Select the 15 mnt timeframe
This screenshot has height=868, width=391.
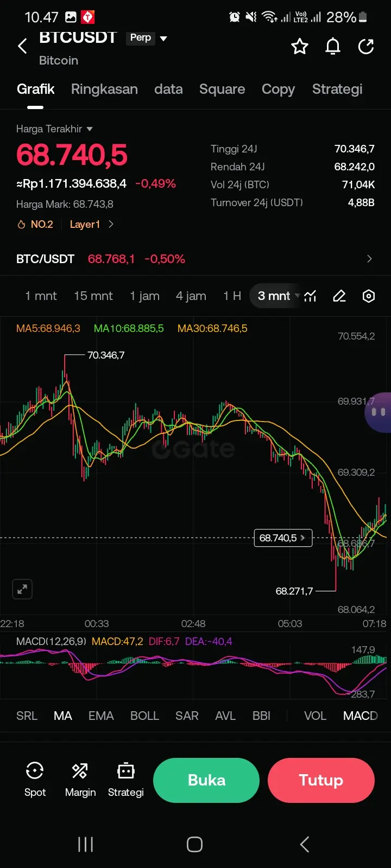[93, 296]
